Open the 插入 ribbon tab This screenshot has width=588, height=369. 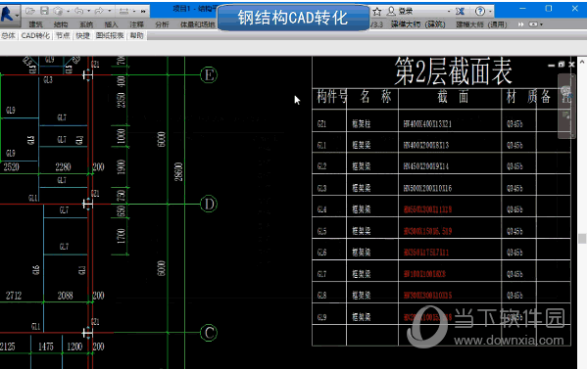click(111, 24)
